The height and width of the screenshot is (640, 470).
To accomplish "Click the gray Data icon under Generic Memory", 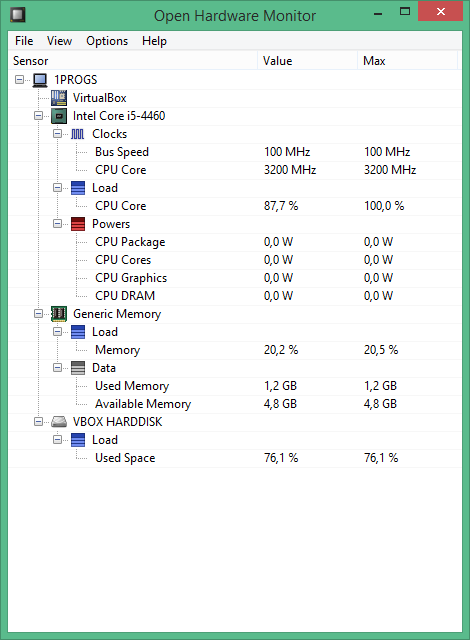I will click(x=78, y=368).
